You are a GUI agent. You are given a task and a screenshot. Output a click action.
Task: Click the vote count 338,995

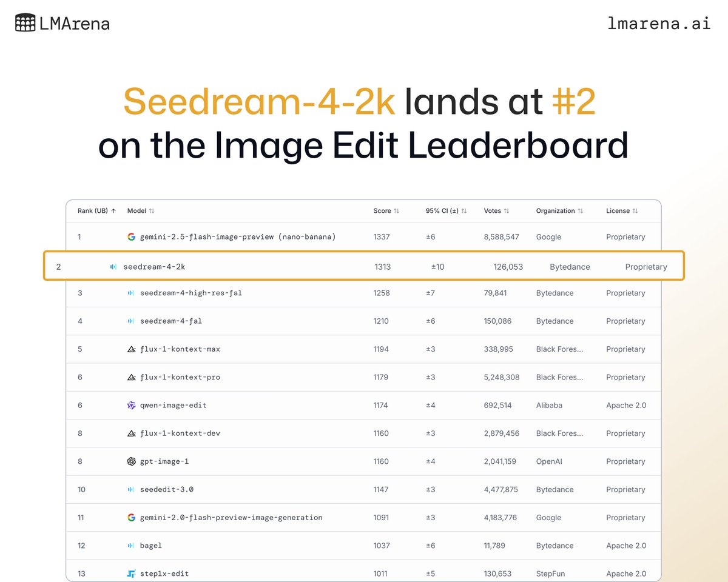pyautogui.click(x=498, y=349)
